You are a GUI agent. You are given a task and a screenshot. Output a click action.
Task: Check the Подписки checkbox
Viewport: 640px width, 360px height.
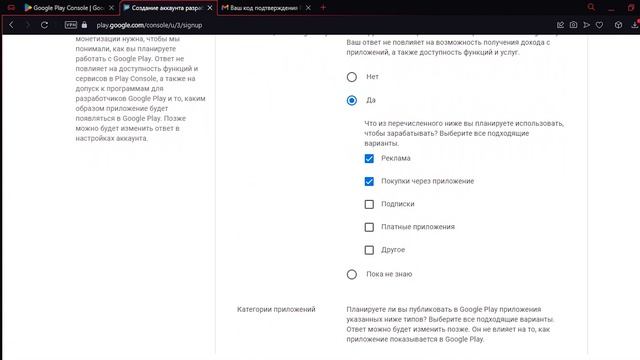pos(369,204)
